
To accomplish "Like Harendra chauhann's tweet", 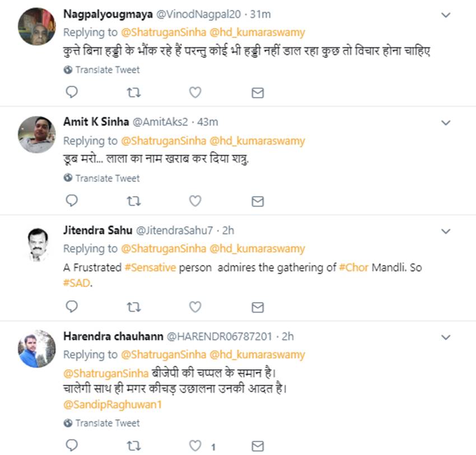I will [x=195, y=446].
